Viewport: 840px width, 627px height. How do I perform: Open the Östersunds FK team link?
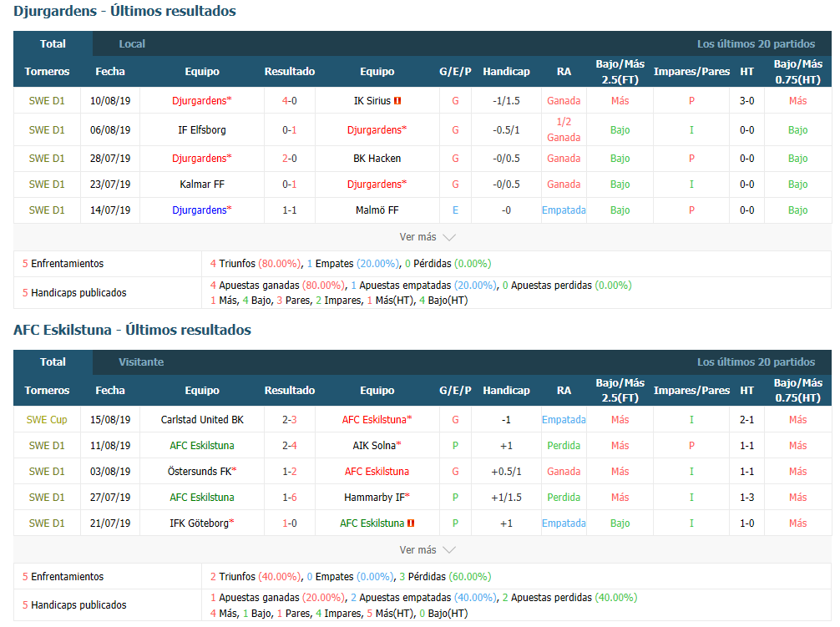pyautogui.click(x=200, y=472)
